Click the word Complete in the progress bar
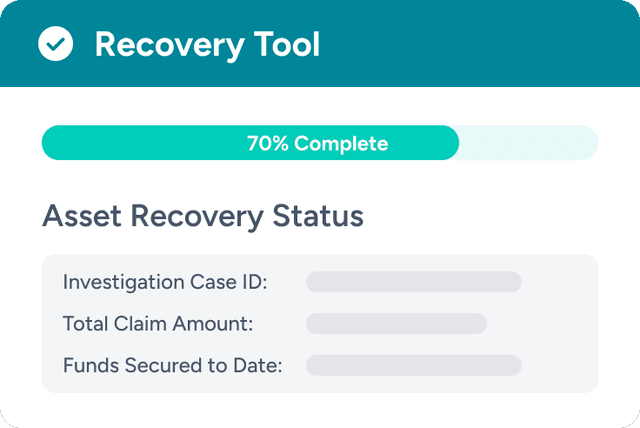This screenshot has width=640, height=428. (341, 143)
